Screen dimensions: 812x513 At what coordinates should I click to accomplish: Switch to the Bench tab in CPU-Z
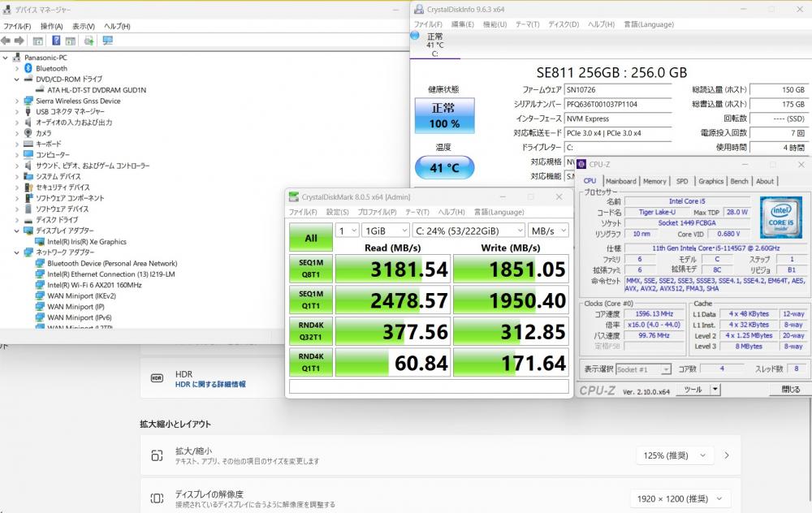[x=739, y=181]
